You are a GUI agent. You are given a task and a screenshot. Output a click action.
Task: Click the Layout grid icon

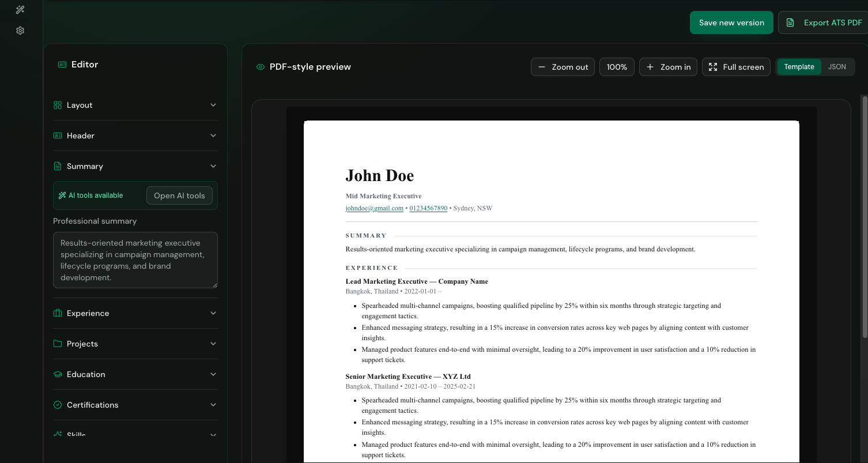point(57,105)
